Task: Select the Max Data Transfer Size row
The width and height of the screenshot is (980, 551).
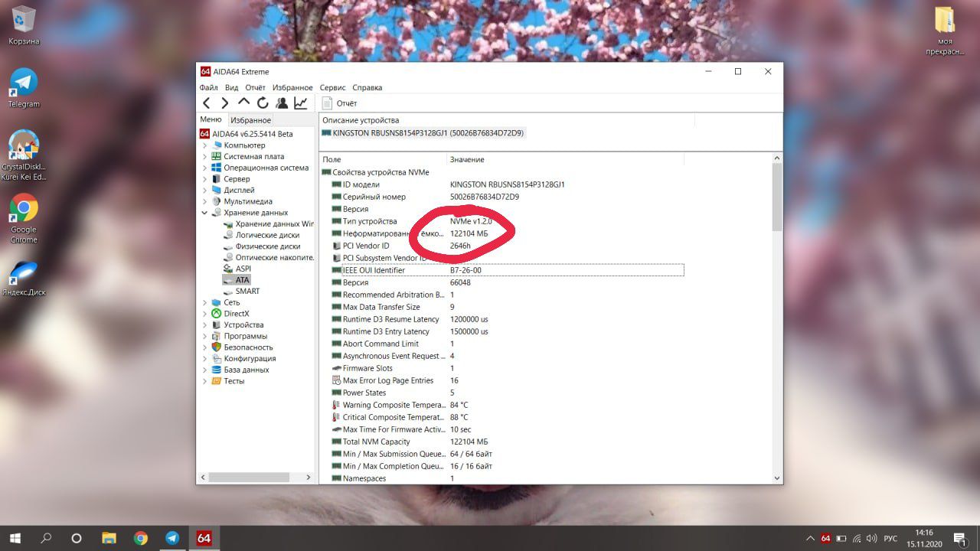Action: click(x=502, y=307)
